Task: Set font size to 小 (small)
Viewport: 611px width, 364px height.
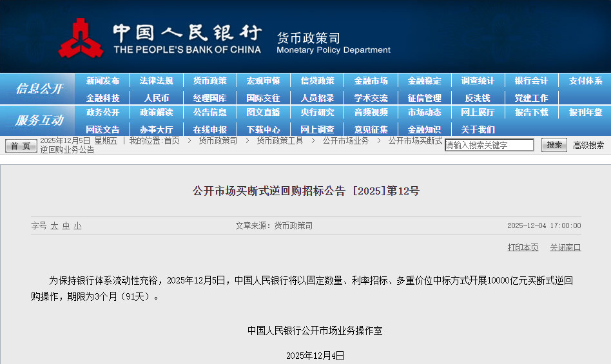Action: tap(77, 226)
